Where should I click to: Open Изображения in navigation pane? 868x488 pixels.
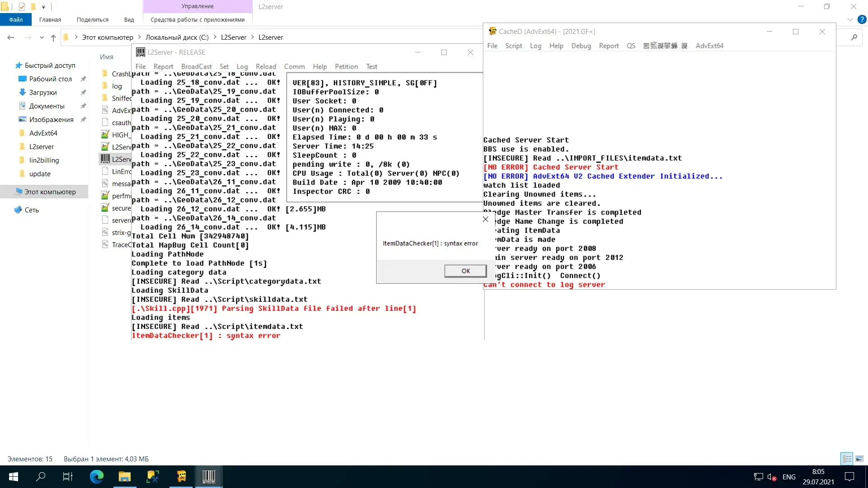point(51,120)
